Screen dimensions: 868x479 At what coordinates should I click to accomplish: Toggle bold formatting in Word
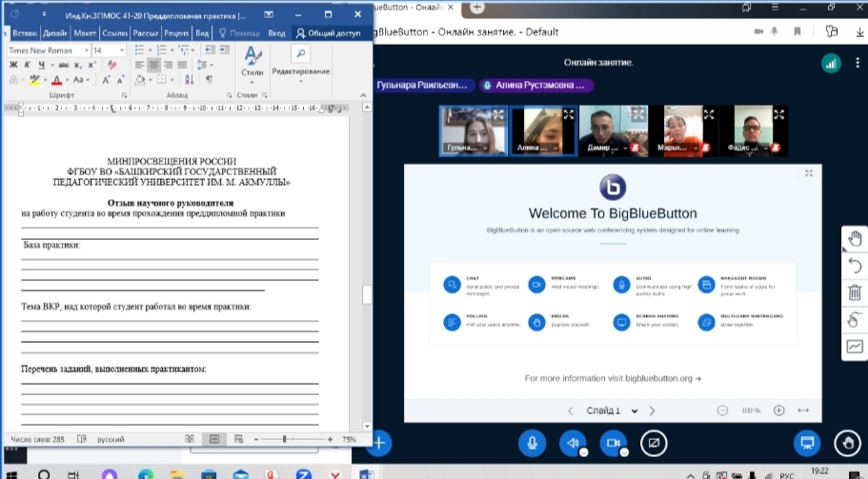14,65
